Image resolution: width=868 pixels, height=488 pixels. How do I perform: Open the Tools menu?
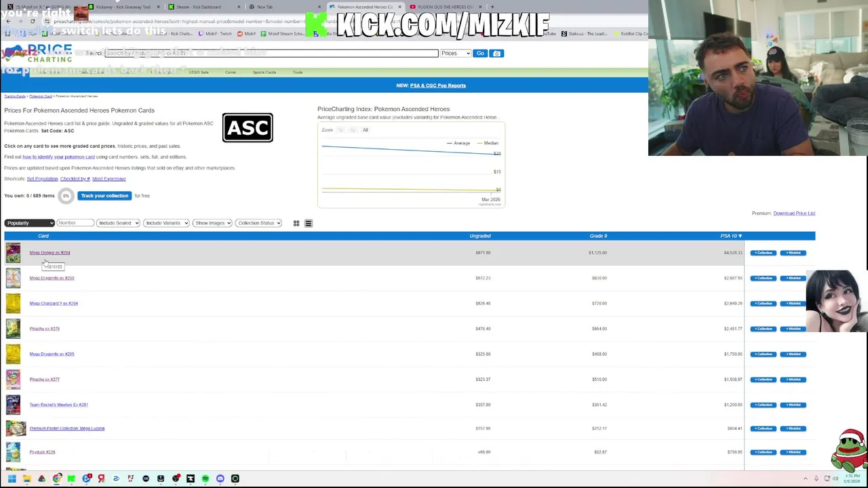(298, 73)
